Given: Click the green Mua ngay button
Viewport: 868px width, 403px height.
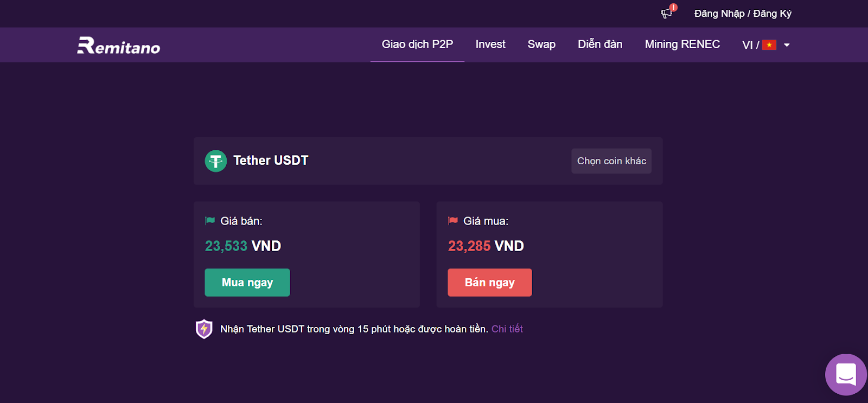Looking at the screenshot, I should 247,283.
